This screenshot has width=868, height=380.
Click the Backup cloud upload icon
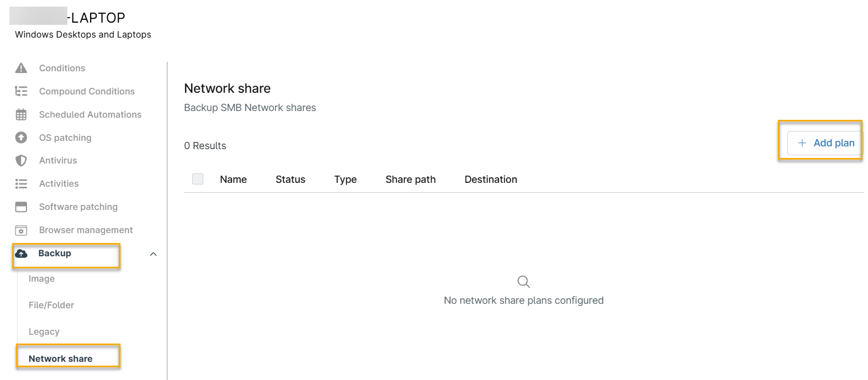coord(21,254)
